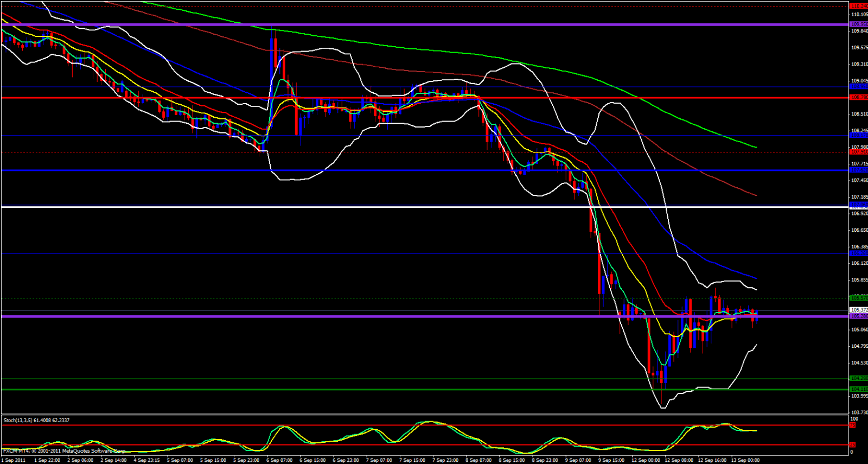This screenshot has width=868, height=464.
Task: Click the 6 Sep 07:00 time label
Action: tap(279, 460)
